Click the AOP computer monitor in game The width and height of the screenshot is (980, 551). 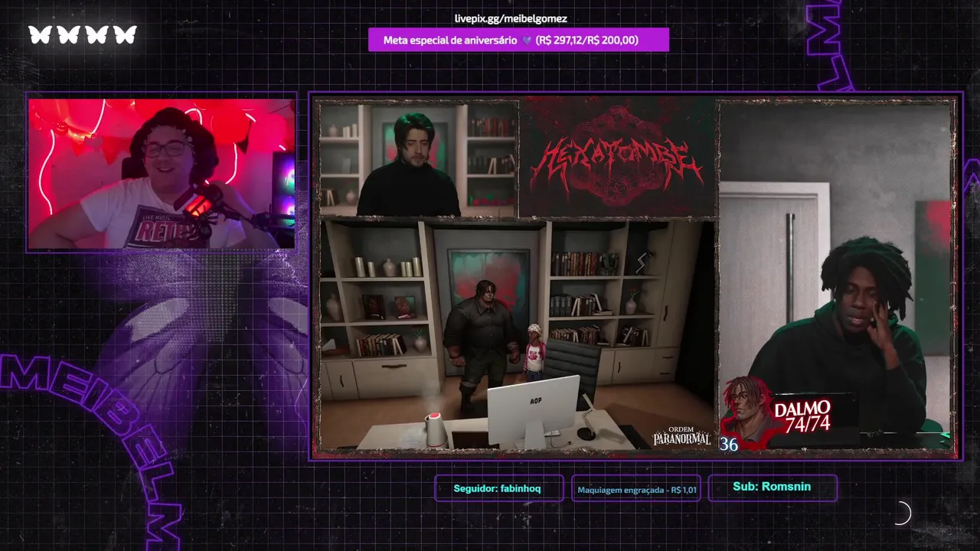(x=534, y=410)
